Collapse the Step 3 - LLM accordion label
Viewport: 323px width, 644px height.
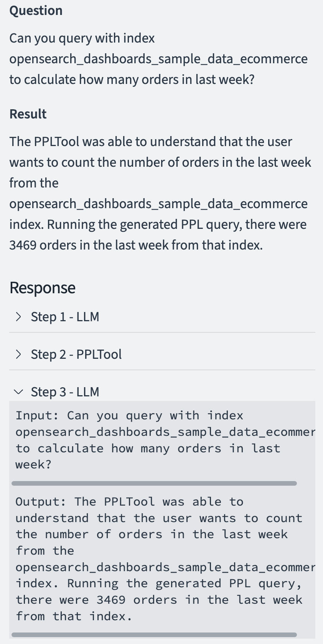point(65,392)
